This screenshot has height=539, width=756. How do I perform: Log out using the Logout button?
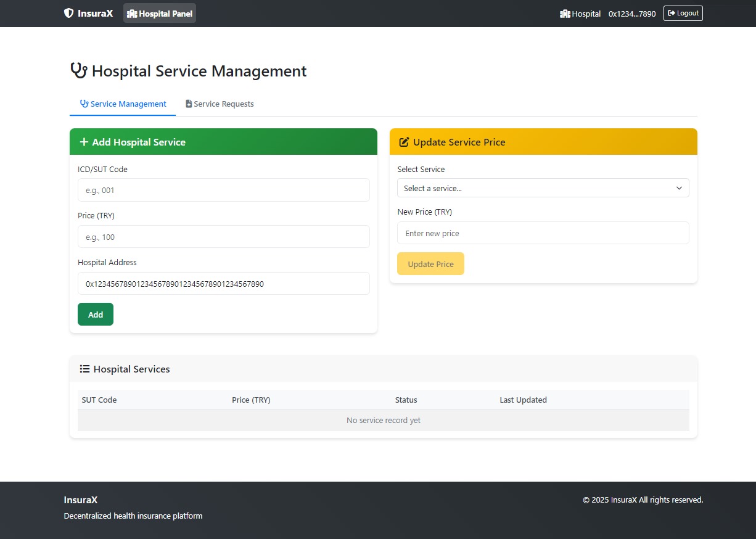683,13
